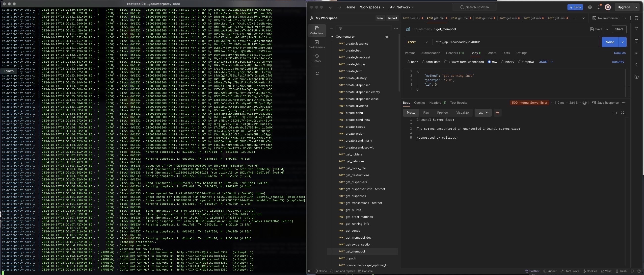The width and height of the screenshot is (644, 275).
Task: Open the JSON body format dropdown
Action: pos(546,62)
